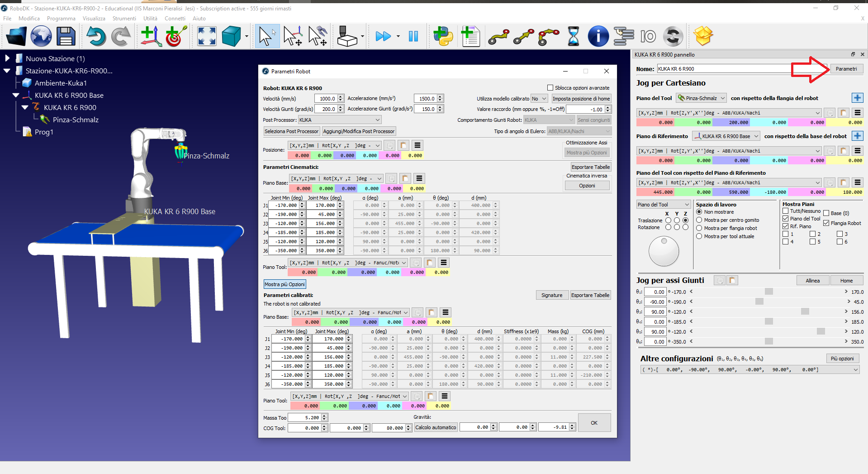Uncheck the Flangia Robot checkbox
Image resolution: width=868 pixels, height=474 pixels.
click(x=826, y=223)
